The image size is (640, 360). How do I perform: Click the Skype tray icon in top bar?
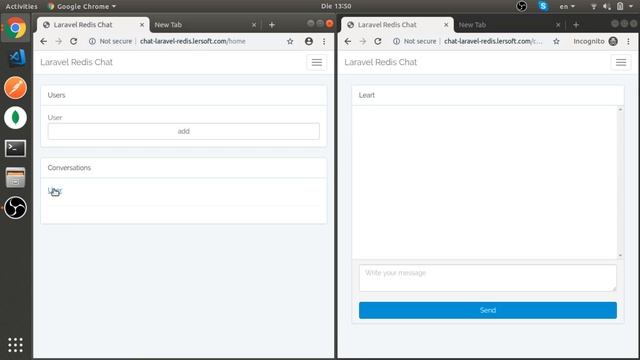tap(543, 6)
